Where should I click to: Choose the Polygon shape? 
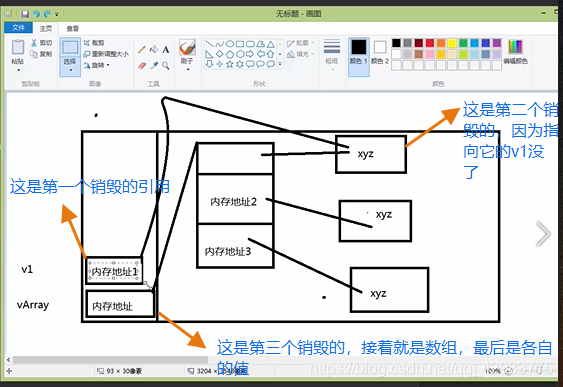[x=260, y=44]
